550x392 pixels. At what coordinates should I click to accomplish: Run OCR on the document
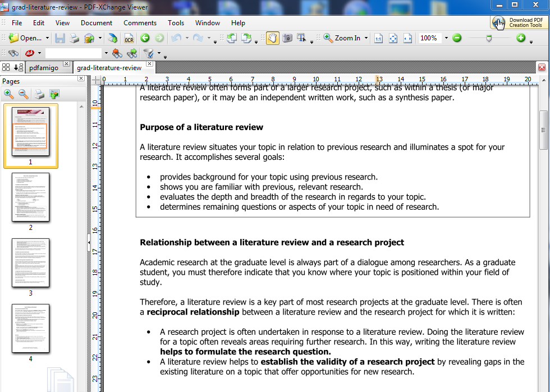click(130, 38)
